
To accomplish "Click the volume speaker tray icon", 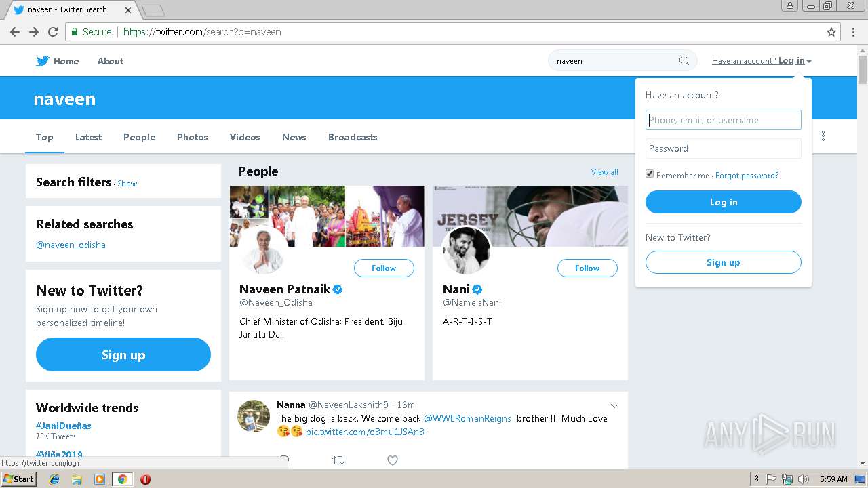I will pos(803,479).
